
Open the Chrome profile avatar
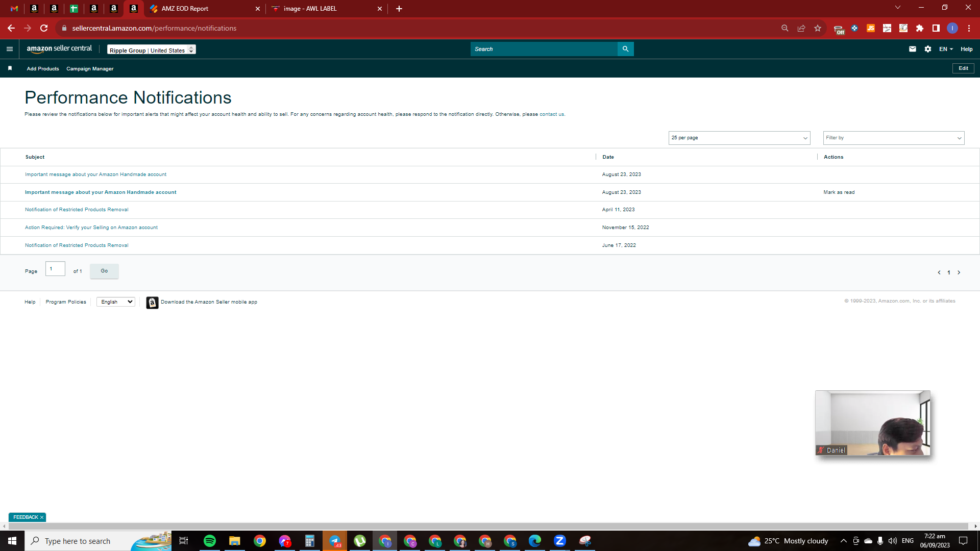point(952,28)
